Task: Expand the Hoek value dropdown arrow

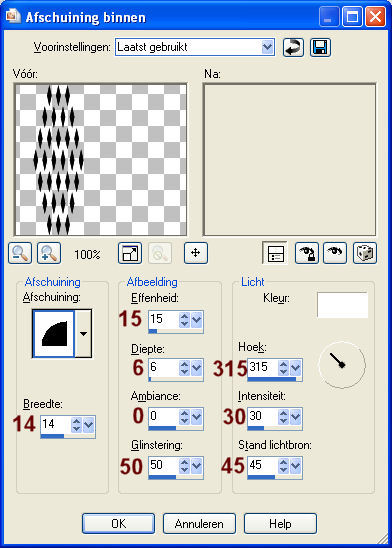Action: tap(295, 368)
